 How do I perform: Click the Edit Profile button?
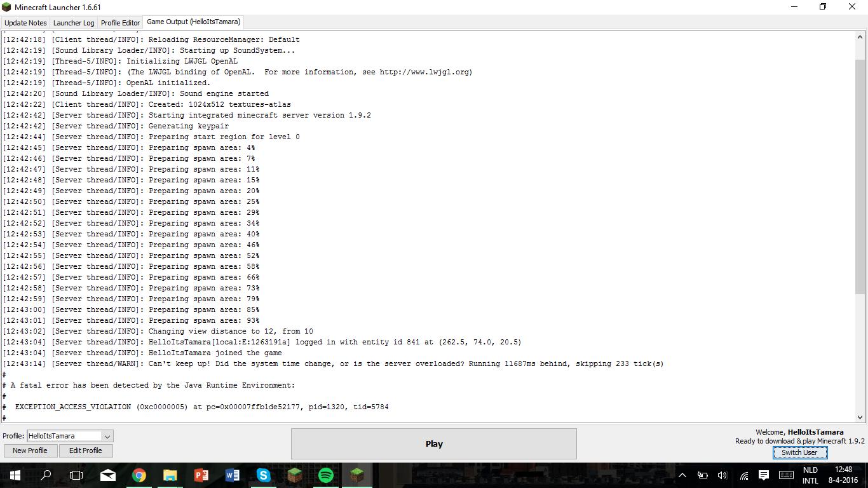pos(86,451)
